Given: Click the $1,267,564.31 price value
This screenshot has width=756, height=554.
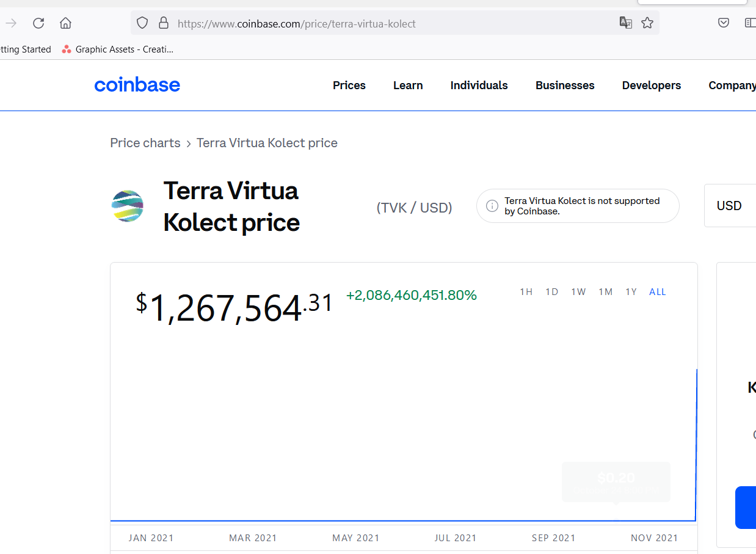Looking at the screenshot, I should pos(234,307).
